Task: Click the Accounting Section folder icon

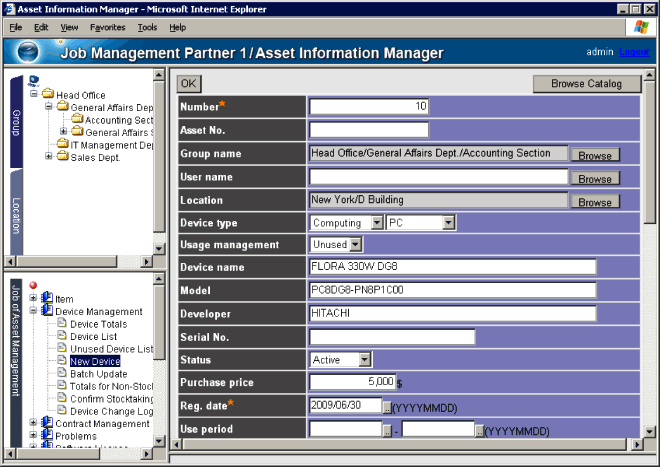Action: [x=76, y=120]
